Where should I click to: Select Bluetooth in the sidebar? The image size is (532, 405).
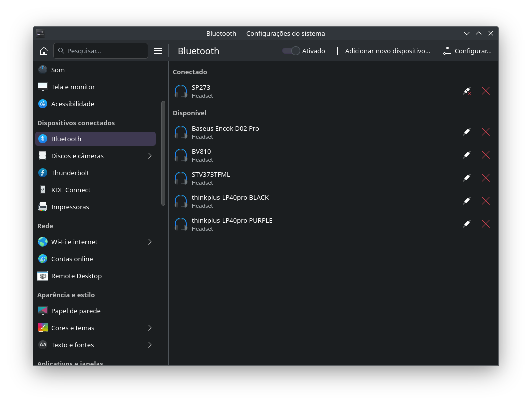(x=95, y=139)
